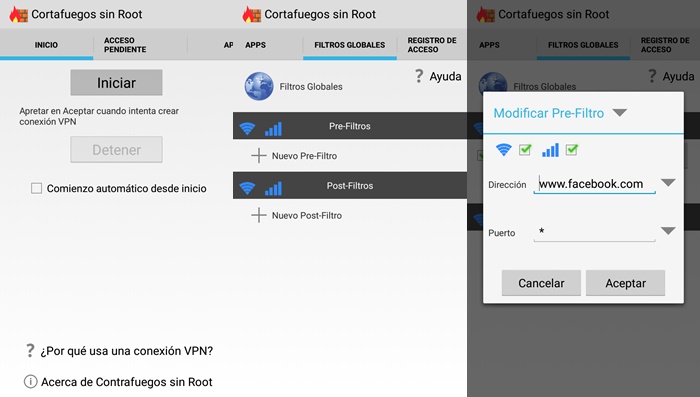Click the firewall logo in the right dimmed screen

[x=486, y=15]
